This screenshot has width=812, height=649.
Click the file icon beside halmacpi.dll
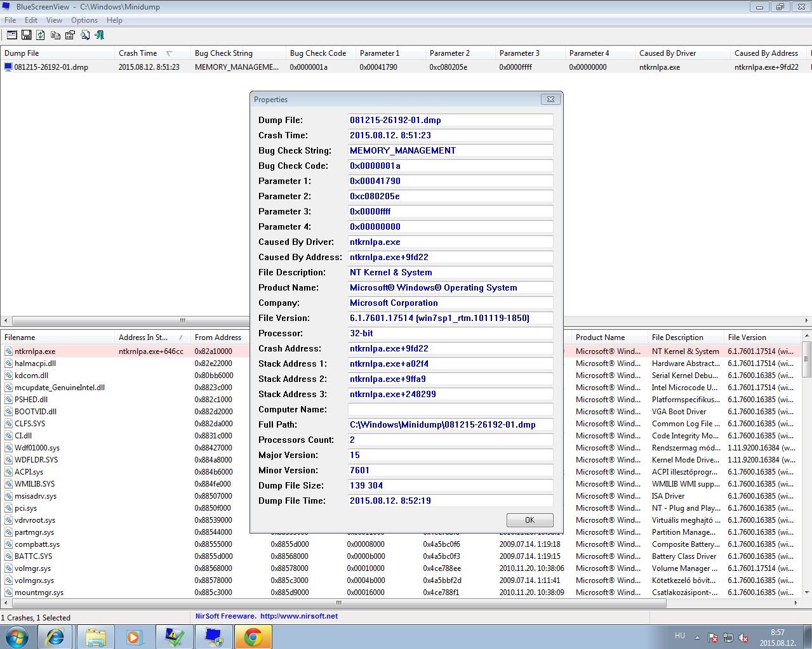[8, 363]
